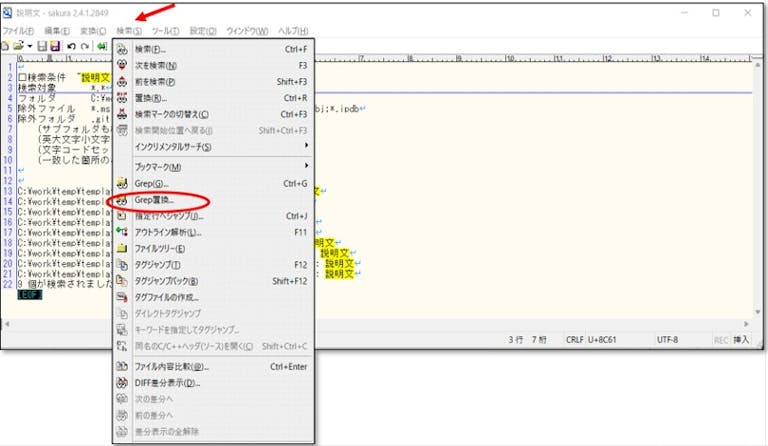The image size is (768, 446).
Task: Expand インクリメンタルサーチ(S) submenu
Action: pyautogui.click(x=214, y=147)
